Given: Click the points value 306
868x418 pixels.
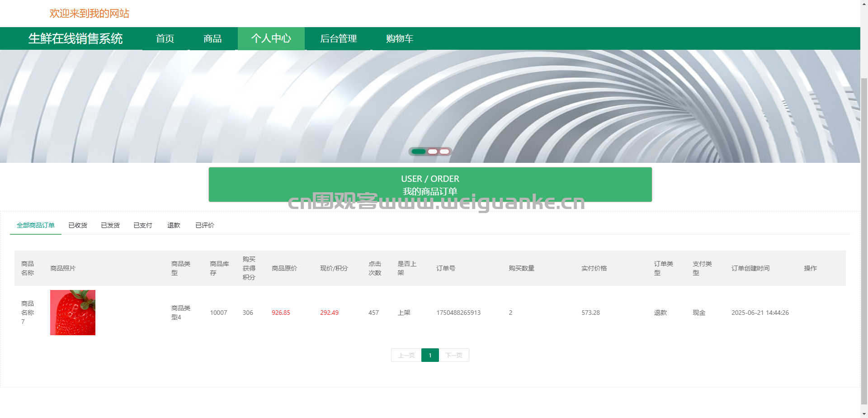Looking at the screenshot, I should coord(248,313).
